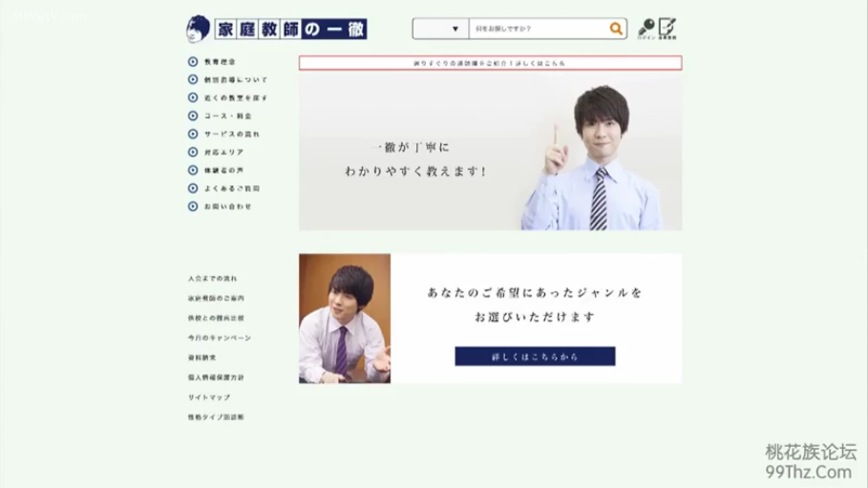Click the orange search magnifier icon
The image size is (868, 488).
[x=617, y=30]
